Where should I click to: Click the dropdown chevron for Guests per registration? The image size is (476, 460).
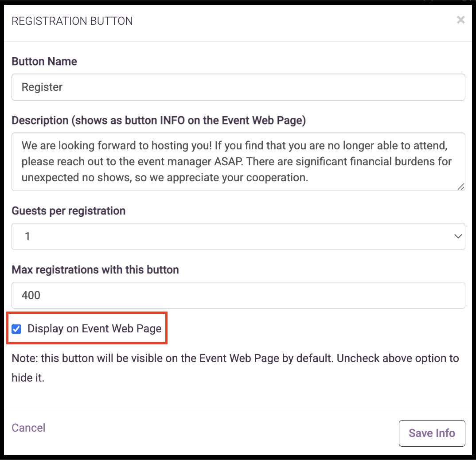click(458, 237)
